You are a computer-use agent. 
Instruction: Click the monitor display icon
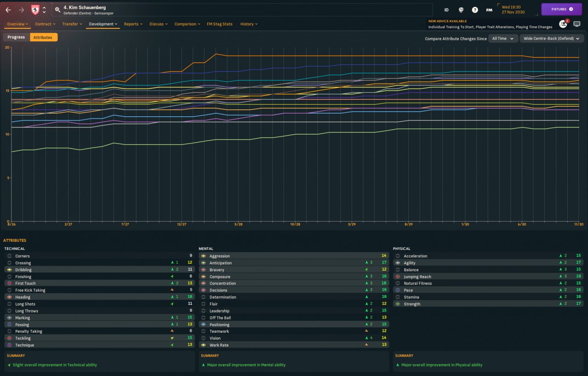[x=577, y=24]
